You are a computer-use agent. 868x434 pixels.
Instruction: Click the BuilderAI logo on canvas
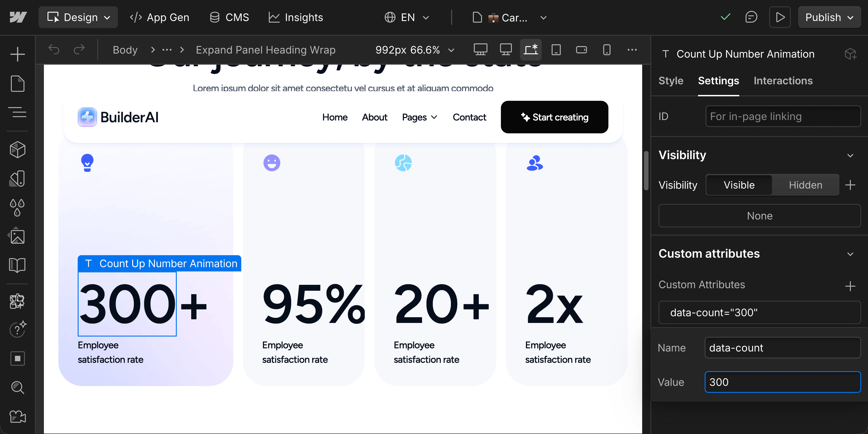click(x=118, y=117)
